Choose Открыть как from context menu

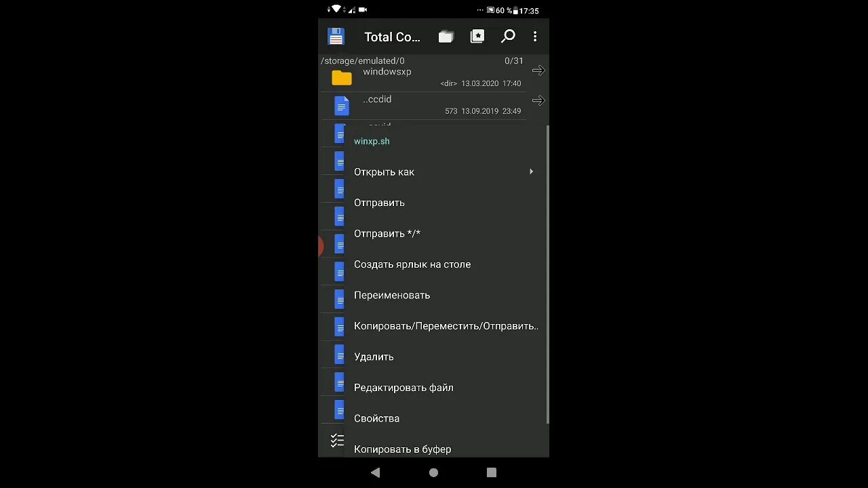384,172
